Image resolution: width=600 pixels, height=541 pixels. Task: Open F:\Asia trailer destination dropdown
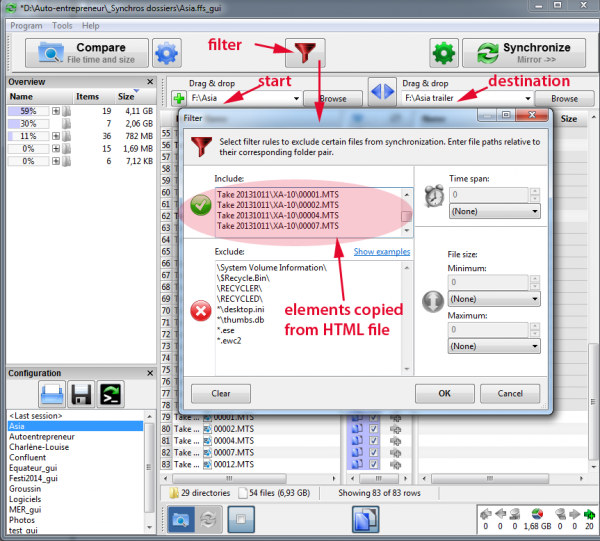click(x=528, y=98)
